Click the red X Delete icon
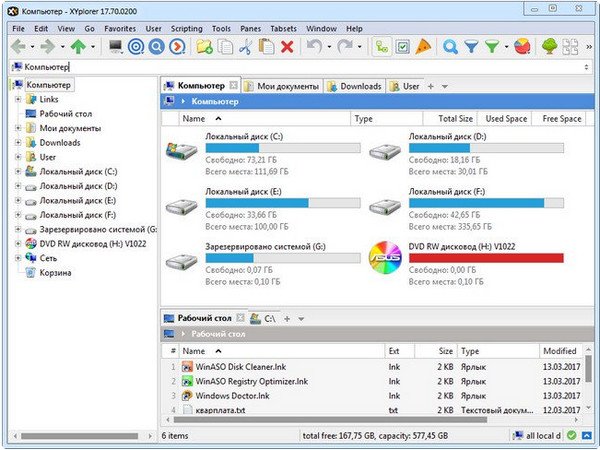This screenshot has width=600, height=450. (287, 47)
